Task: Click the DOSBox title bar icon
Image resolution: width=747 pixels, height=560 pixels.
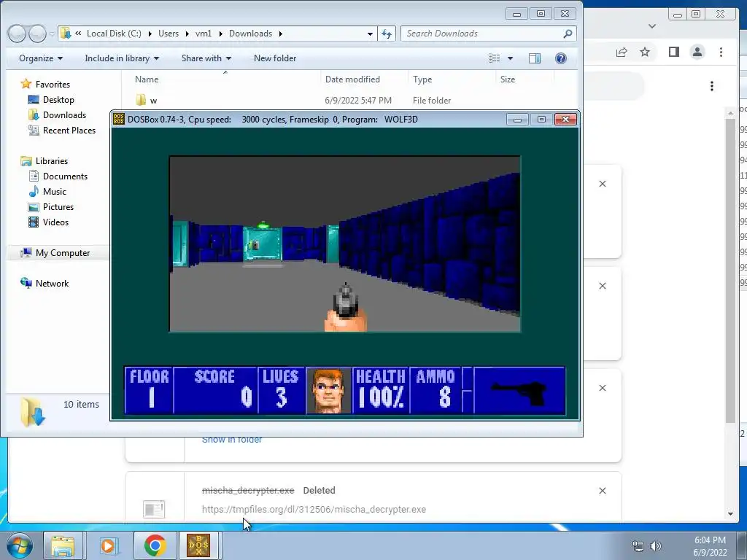Action: tap(119, 119)
